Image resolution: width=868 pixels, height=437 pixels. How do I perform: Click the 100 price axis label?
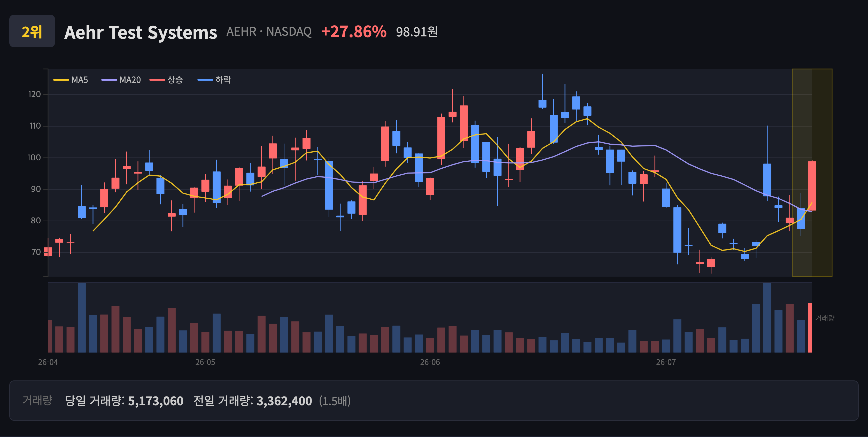tap(34, 157)
